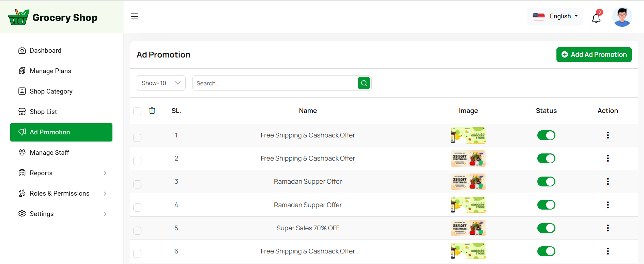Click the trash delete icon in header

tap(152, 111)
